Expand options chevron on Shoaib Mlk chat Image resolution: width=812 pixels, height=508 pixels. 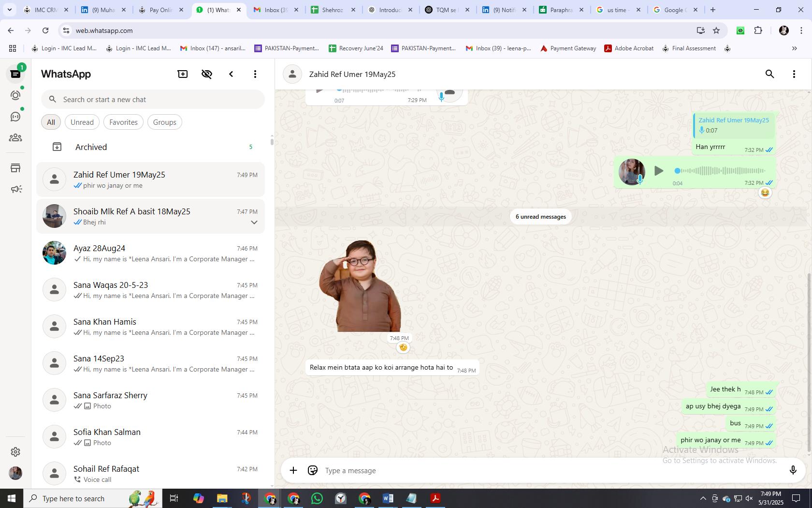tap(254, 223)
